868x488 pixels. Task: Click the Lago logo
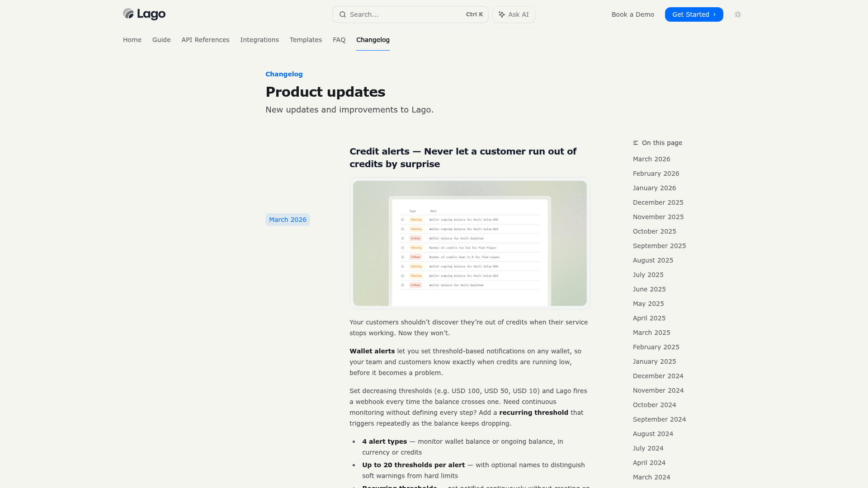(144, 14)
